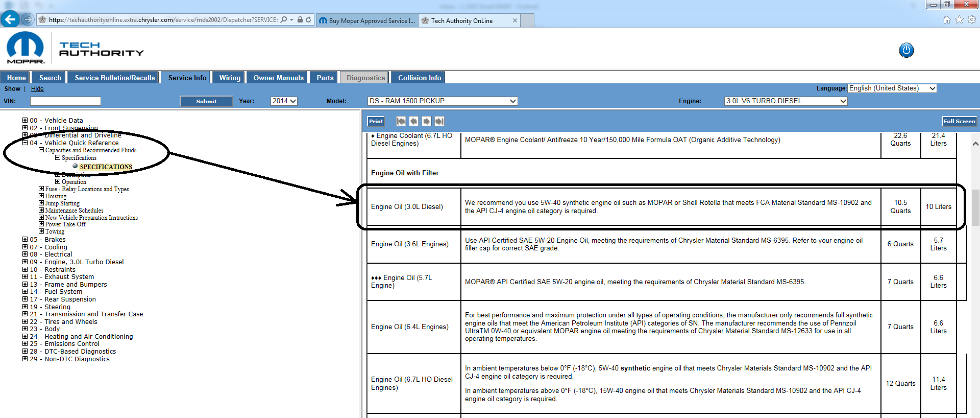Open browser home page icon
The image size is (980, 418).
tap(946, 20)
